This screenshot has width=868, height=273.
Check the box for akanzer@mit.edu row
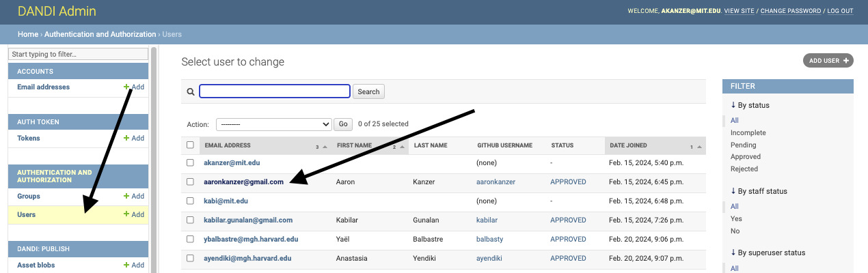click(x=190, y=163)
